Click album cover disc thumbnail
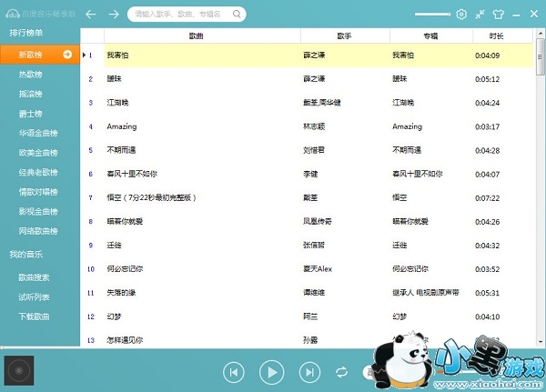Image resolution: width=546 pixels, height=392 pixels. point(19,371)
